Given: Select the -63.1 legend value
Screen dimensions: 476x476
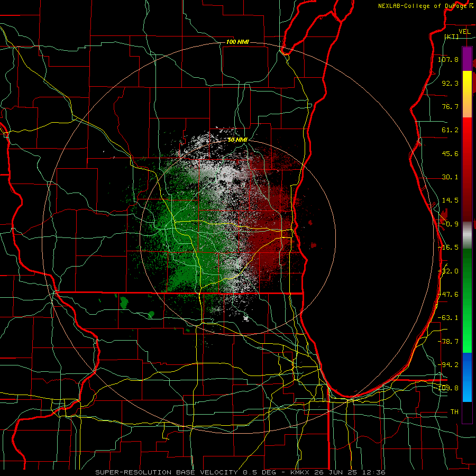Looking at the screenshot, I should coord(448,318).
